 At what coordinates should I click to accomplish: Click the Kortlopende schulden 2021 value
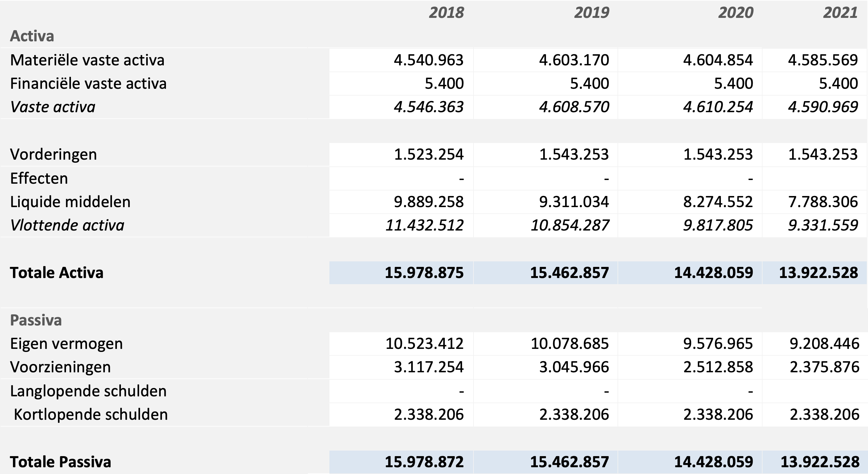pyautogui.click(x=825, y=415)
